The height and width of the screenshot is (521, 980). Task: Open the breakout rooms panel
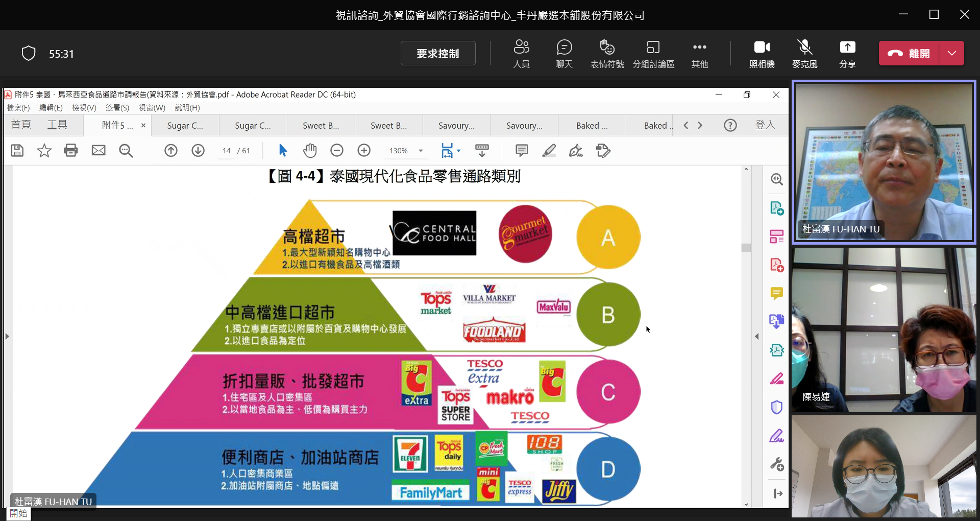coord(653,53)
